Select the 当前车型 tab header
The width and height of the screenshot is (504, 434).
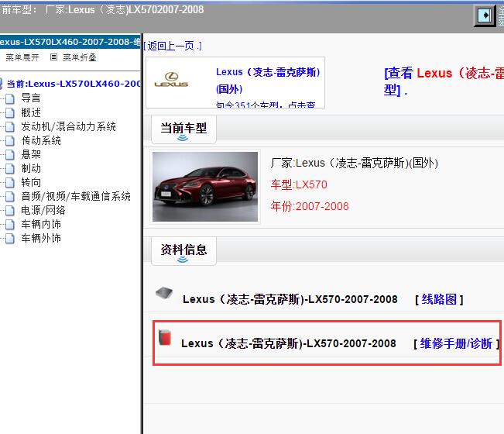(183, 129)
